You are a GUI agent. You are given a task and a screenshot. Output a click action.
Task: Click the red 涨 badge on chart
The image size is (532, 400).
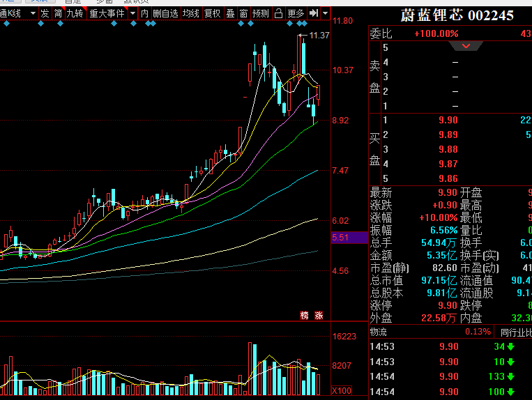point(319,316)
